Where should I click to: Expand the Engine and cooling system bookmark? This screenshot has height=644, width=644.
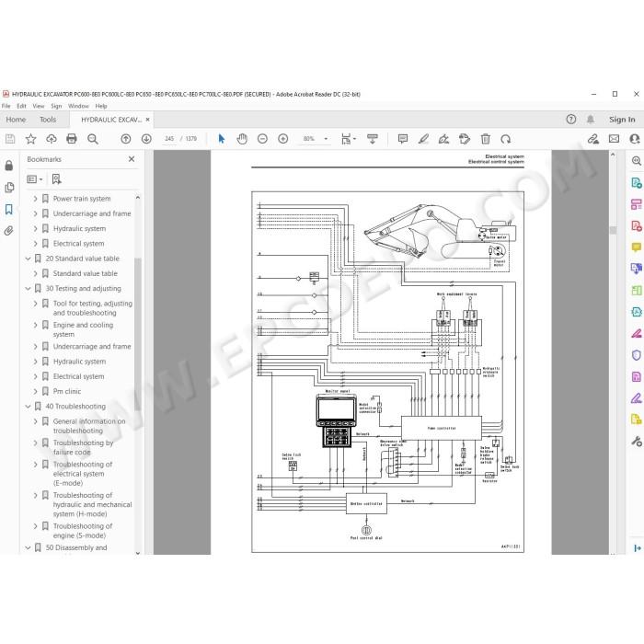35,326
